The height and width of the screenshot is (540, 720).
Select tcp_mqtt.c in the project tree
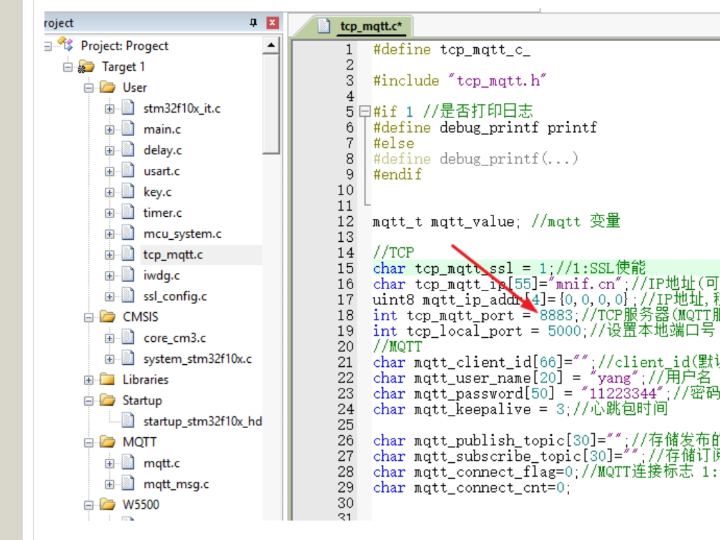tap(172, 255)
